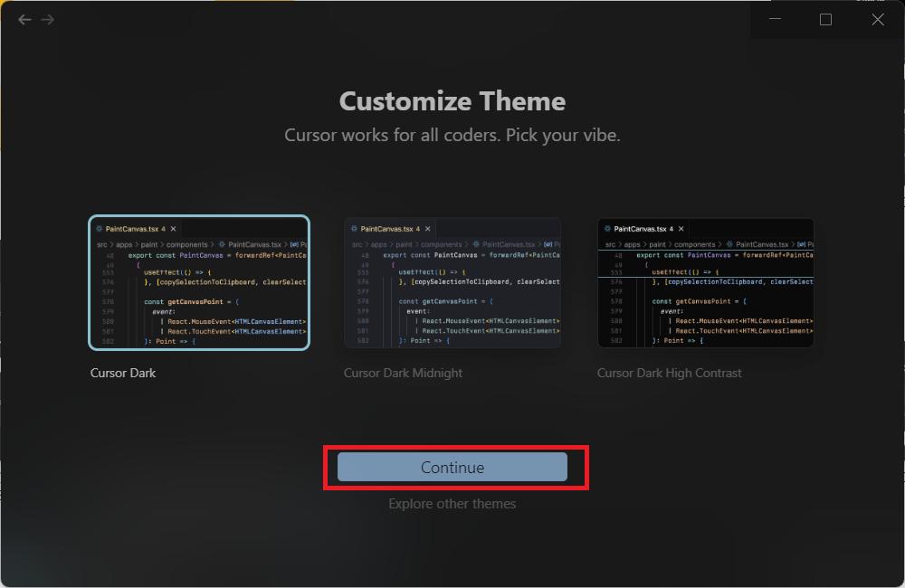Image resolution: width=905 pixels, height=588 pixels.
Task: Click the Cursor Dark label
Action: pos(123,373)
